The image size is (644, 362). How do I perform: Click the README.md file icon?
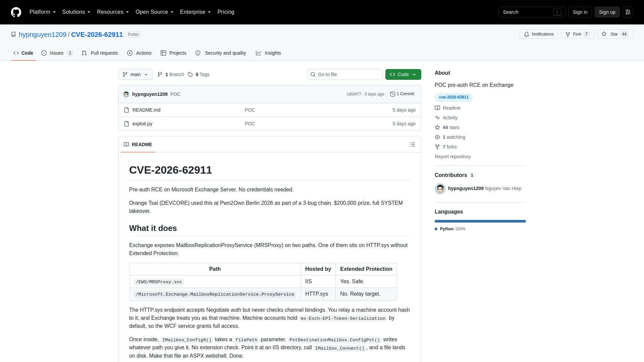point(126,110)
